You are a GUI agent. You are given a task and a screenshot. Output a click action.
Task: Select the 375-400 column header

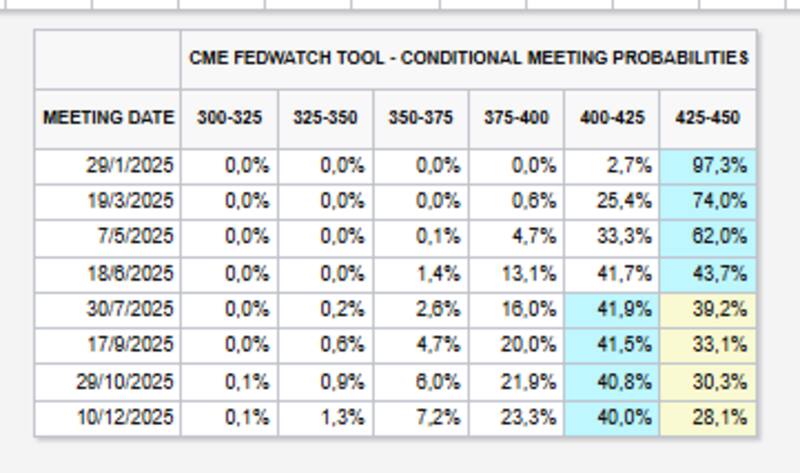coord(516,118)
